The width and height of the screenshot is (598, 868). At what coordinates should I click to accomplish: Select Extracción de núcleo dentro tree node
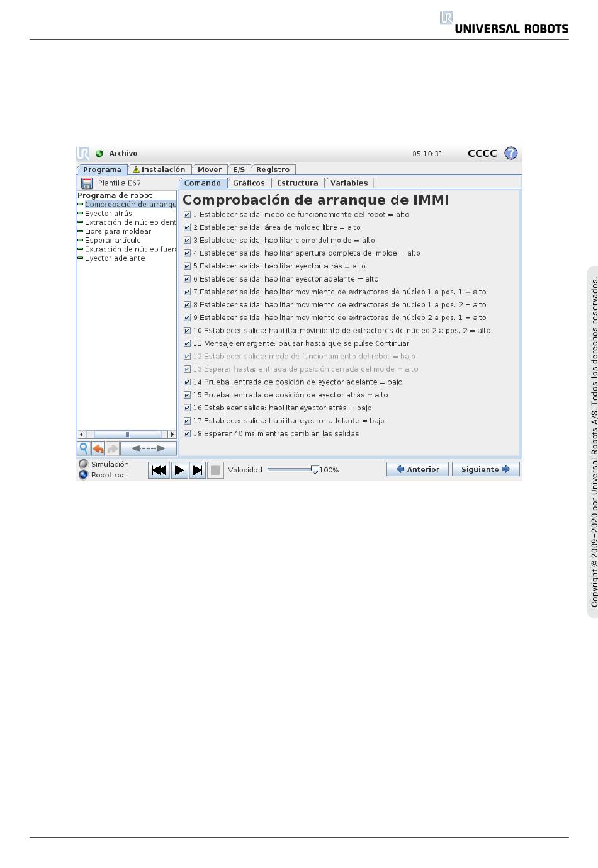[131, 222]
